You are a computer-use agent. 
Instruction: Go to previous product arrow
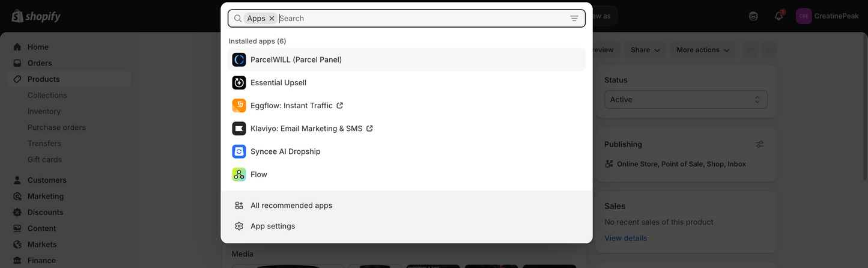(x=751, y=50)
